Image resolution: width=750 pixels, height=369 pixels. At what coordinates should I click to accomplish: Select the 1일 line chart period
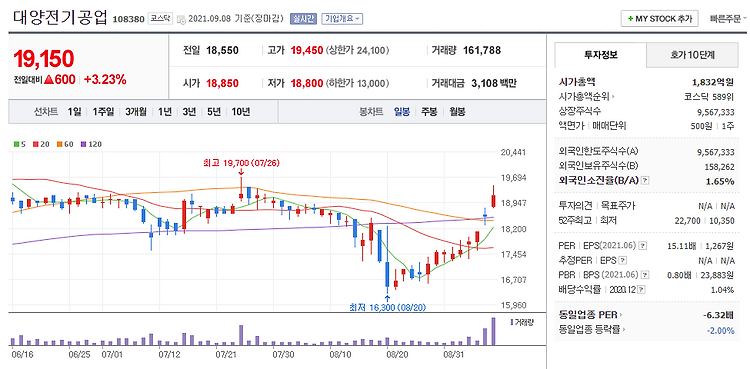click(x=74, y=112)
